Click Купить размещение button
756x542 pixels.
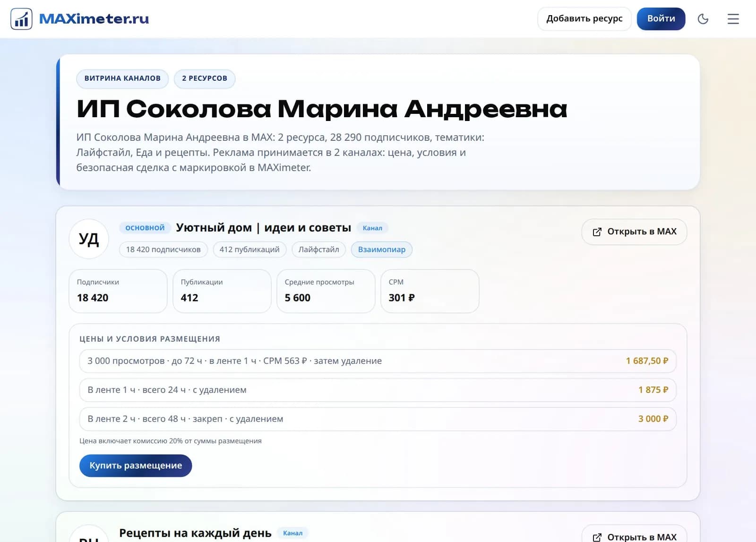click(136, 465)
